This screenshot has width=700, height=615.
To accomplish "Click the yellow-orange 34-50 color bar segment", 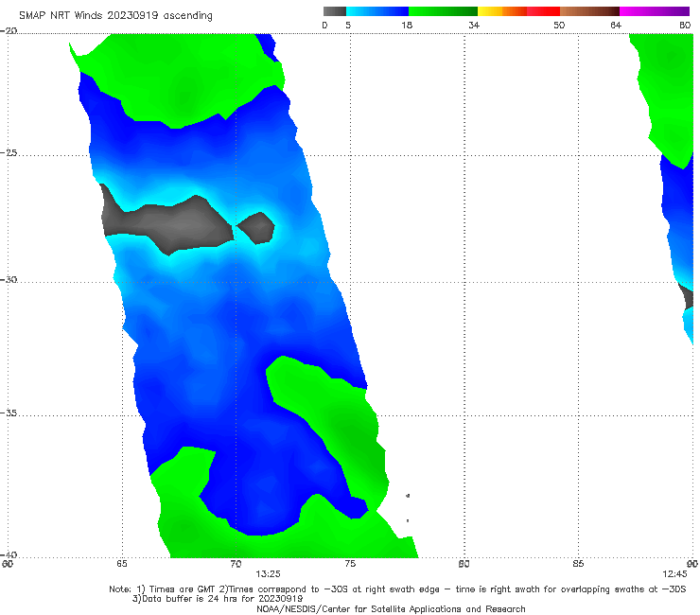I will click(518, 11).
